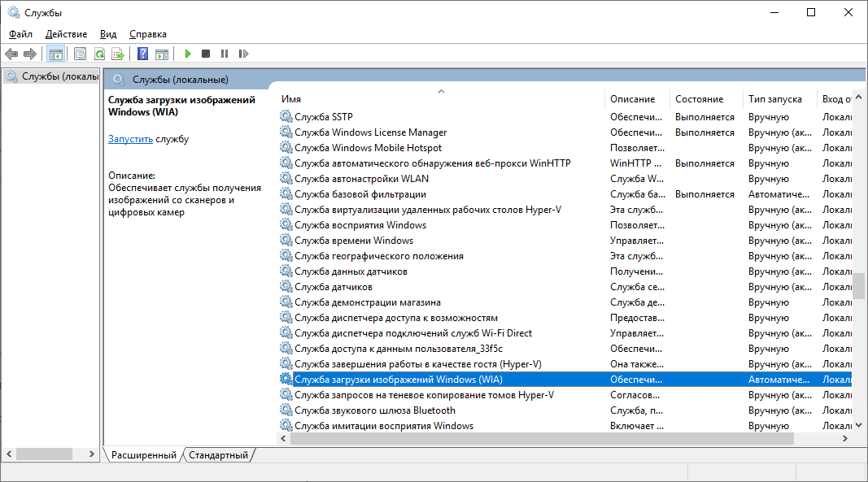This screenshot has height=482, width=868.
Task: Click the services list horizontal scroll right arrow
Action: click(x=844, y=438)
